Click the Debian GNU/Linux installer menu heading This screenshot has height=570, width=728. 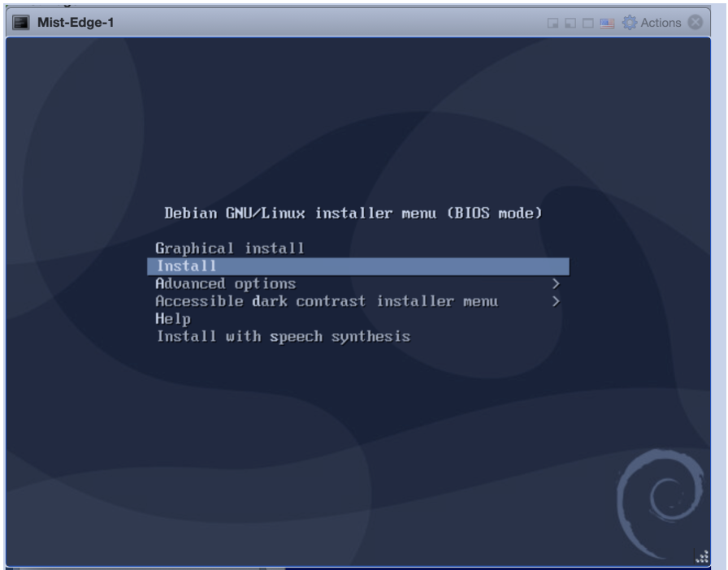353,213
